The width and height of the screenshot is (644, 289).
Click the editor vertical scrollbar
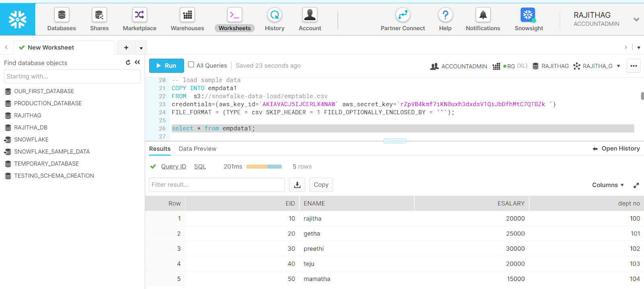[642, 96]
